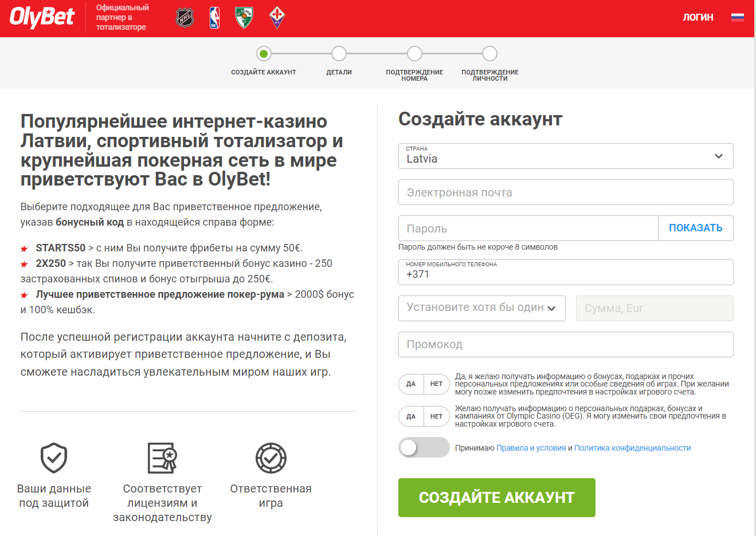Image resolution: width=756 pixels, height=536 pixels.
Task: Open language selector via Russian flag
Action: [738, 17]
